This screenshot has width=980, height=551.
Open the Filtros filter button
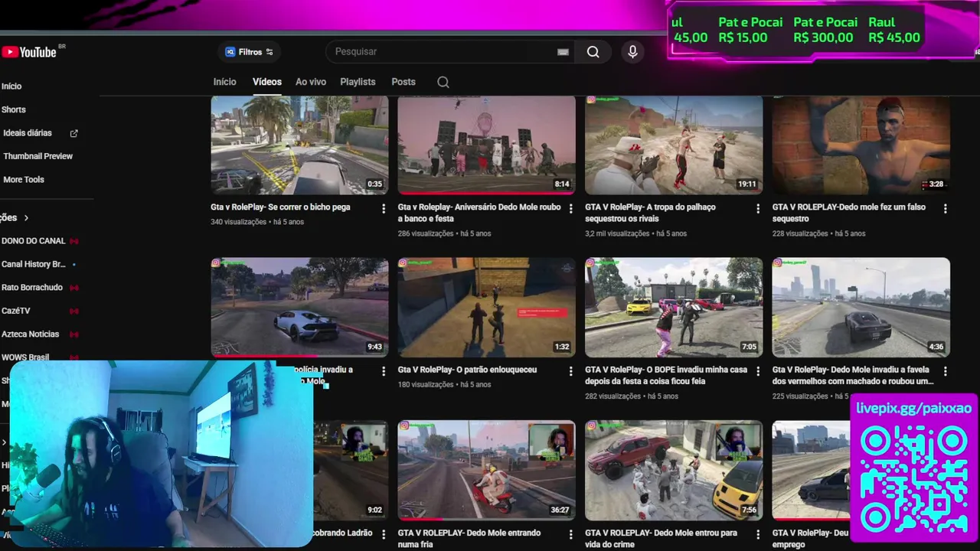[x=249, y=52]
